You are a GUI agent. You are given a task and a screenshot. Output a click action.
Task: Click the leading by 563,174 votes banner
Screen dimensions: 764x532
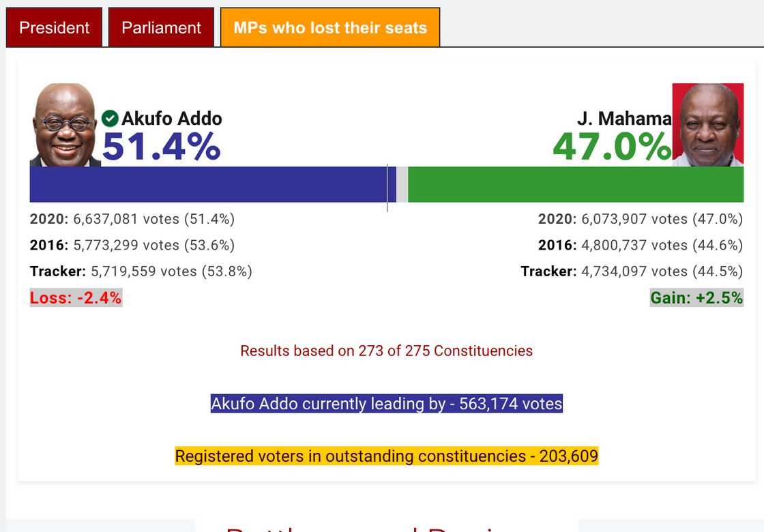coord(386,404)
